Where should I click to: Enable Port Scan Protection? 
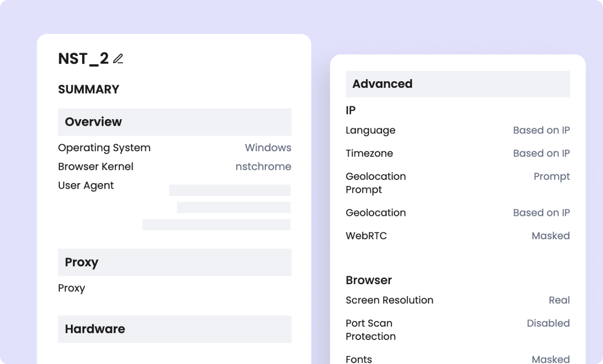click(548, 323)
